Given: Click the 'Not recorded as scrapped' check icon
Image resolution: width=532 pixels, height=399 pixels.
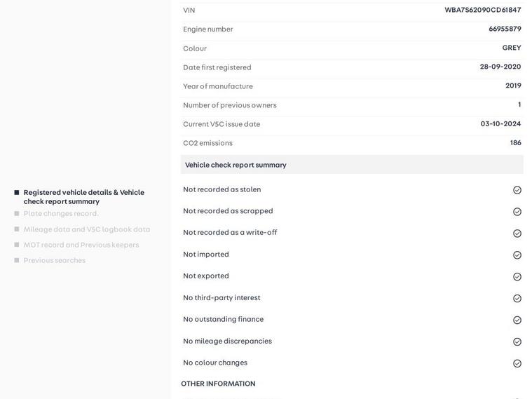Looking at the screenshot, I should point(517,212).
